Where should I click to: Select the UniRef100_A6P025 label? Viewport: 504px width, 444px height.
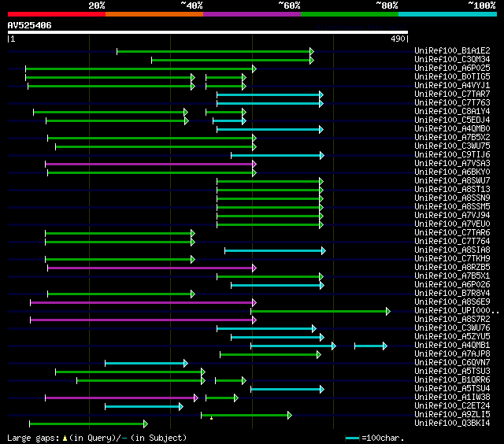pos(452,68)
